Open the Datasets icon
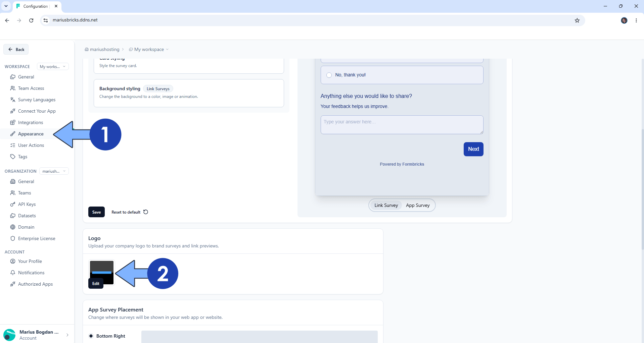The height and width of the screenshot is (343, 644). [x=13, y=216]
